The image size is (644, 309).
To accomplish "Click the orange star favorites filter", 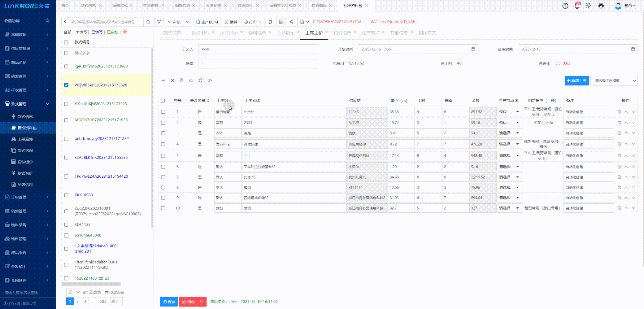I will [x=125, y=32].
